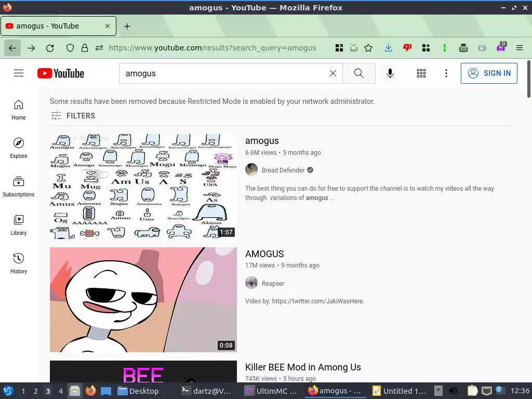Open site permissions icon in address bar
The height and width of the screenshot is (399, 532).
click(x=99, y=48)
